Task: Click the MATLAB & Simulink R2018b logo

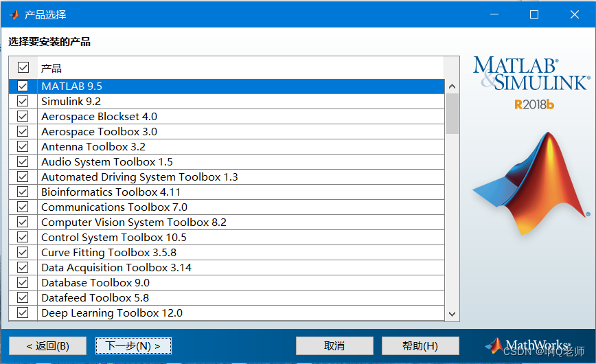Action: pyautogui.click(x=530, y=82)
